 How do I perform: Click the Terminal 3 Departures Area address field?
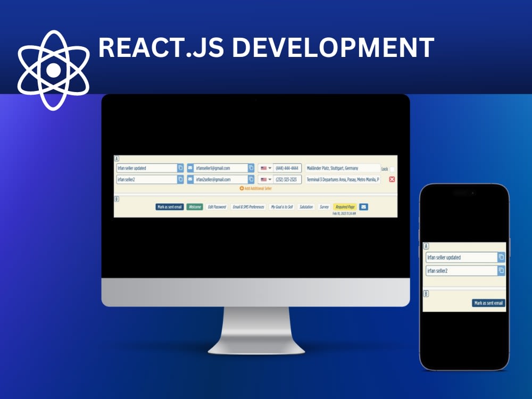(343, 179)
